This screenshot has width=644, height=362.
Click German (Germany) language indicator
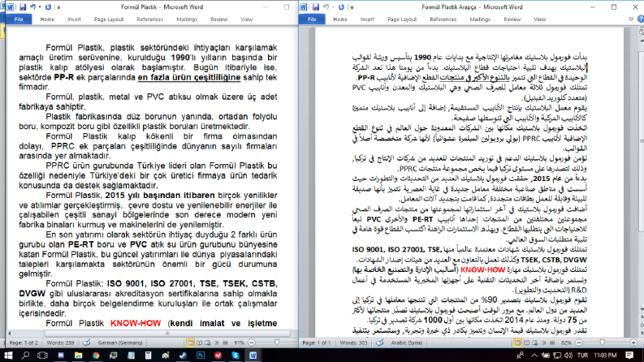point(120,343)
